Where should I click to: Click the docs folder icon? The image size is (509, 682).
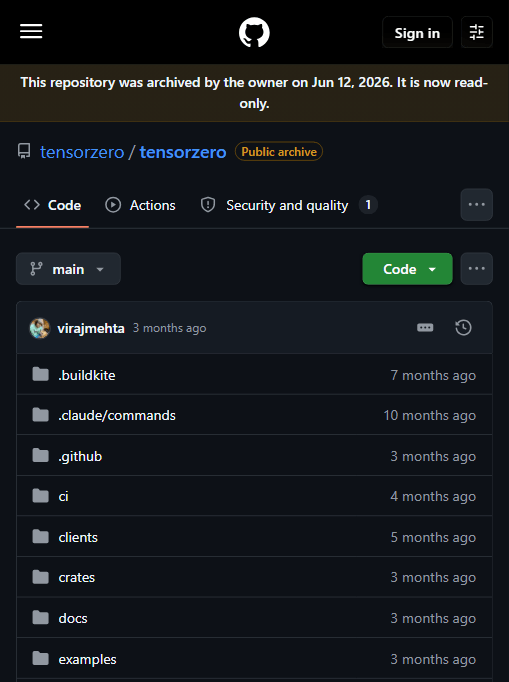pos(40,617)
